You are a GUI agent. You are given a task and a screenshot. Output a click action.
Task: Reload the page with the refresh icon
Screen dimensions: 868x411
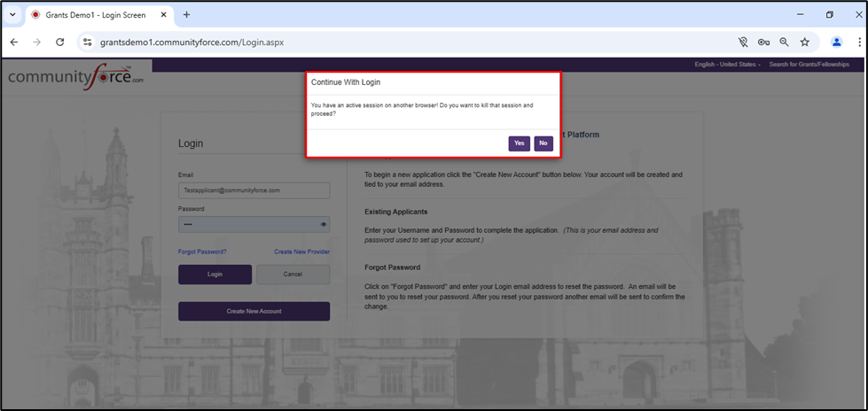(60, 42)
